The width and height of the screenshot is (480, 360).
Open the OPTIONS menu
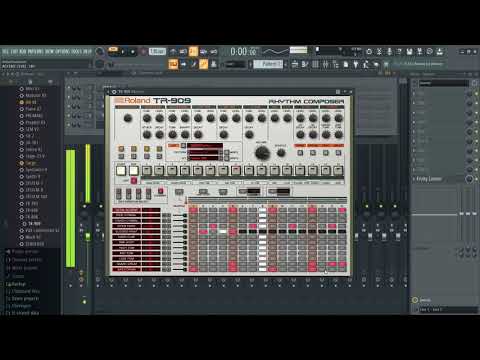click(63, 52)
